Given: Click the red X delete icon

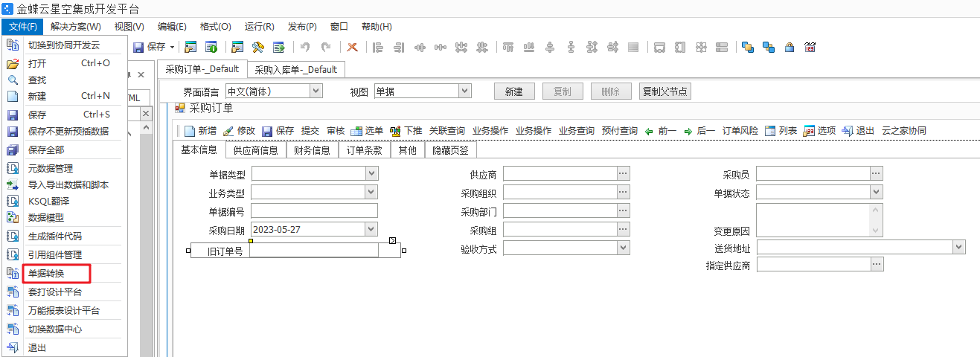Looking at the screenshot, I should coord(352,47).
